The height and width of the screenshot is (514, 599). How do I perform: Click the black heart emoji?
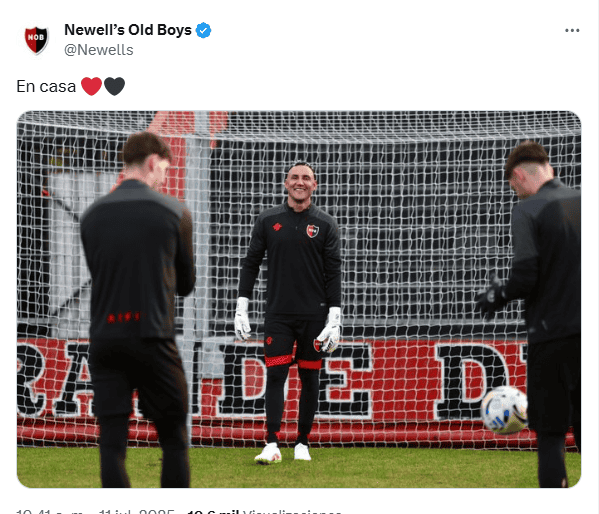click(115, 86)
